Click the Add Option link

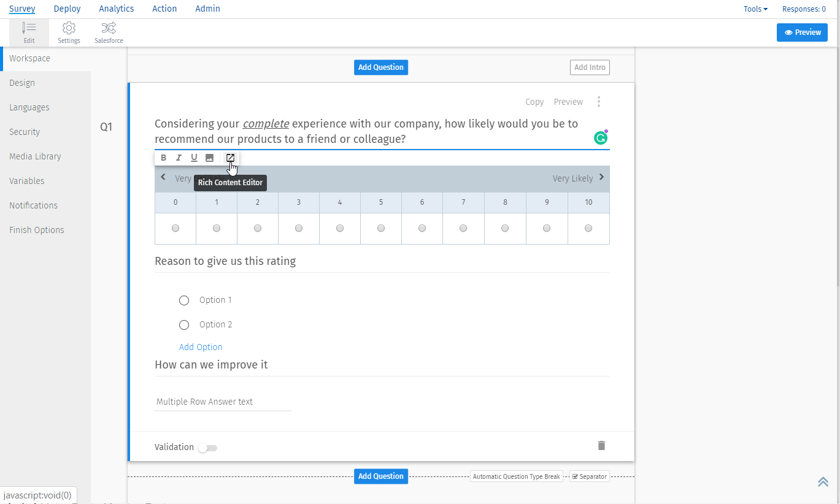click(201, 347)
